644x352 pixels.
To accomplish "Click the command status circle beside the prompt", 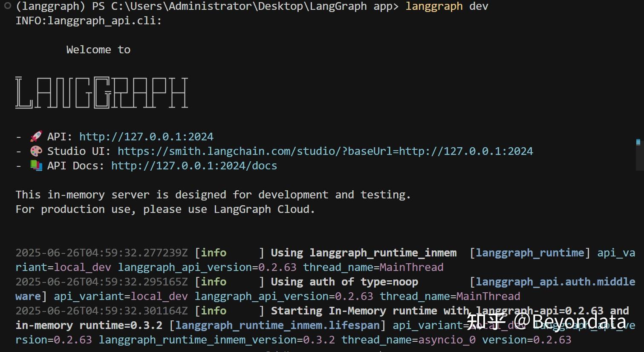I will point(7,6).
